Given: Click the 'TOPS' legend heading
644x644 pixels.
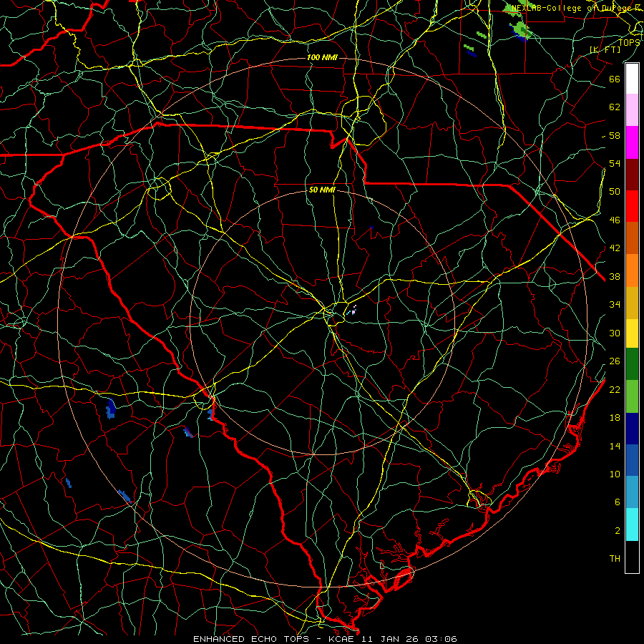Looking at the screenshot, I should pyautogui.click(x=629, y=42).
